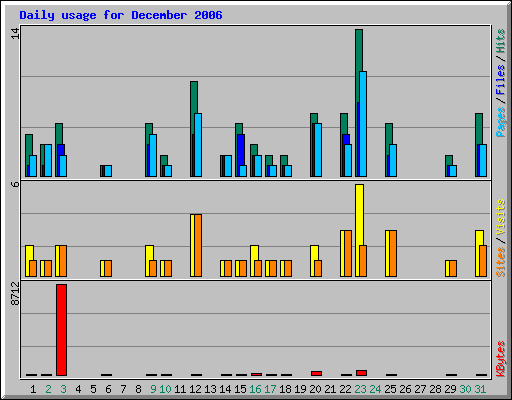
Task: Select the cyan pages bar for day 6
Action: [x=108, y=171]
